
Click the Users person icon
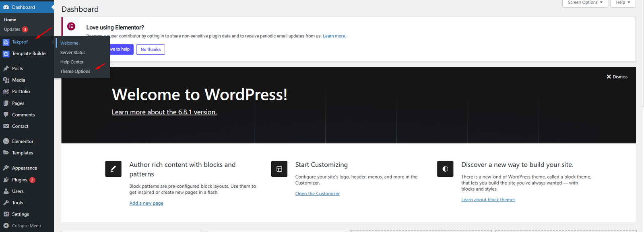click(6, 191)
